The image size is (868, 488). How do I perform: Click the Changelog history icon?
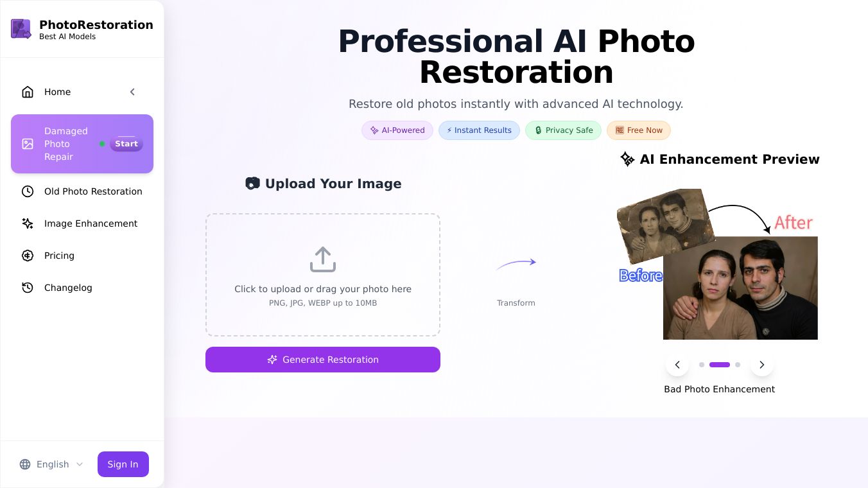point(28,288)
